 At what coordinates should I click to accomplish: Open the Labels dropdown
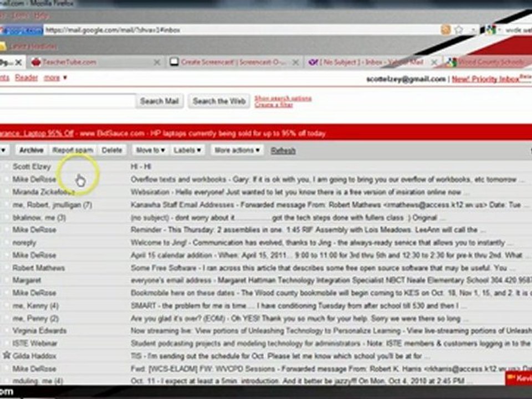tap(187, 150)
